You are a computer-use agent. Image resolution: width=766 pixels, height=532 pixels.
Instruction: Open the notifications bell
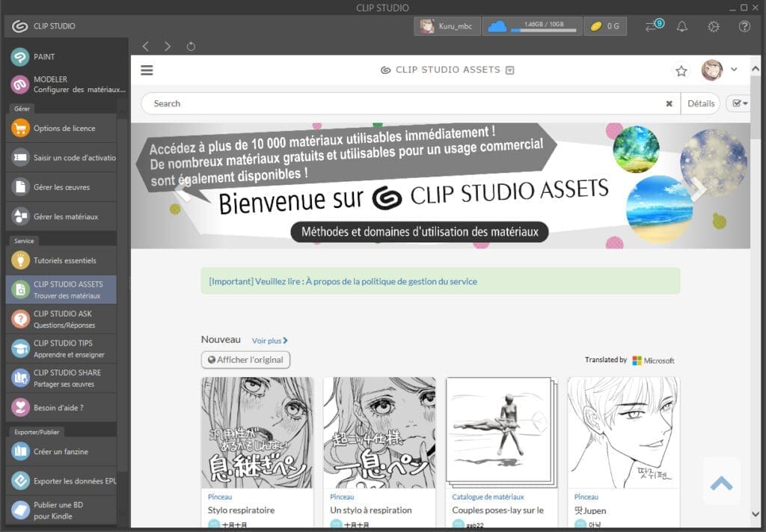click(x=682, y=26)
